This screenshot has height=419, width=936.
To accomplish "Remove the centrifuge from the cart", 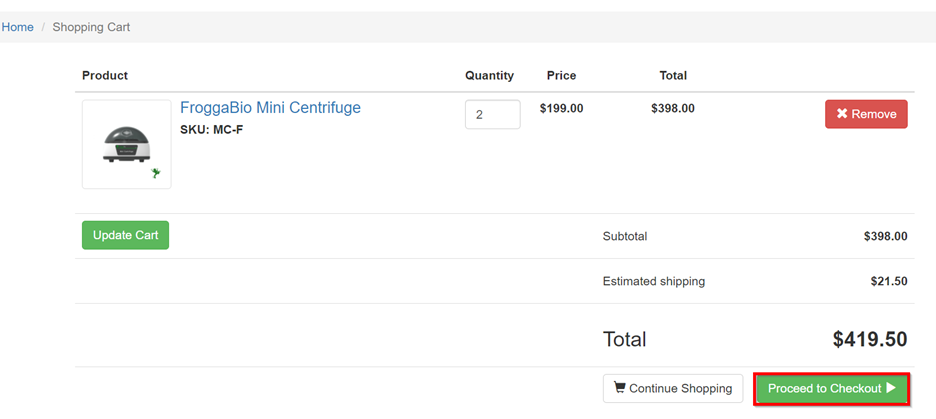I will coord(866,114).
